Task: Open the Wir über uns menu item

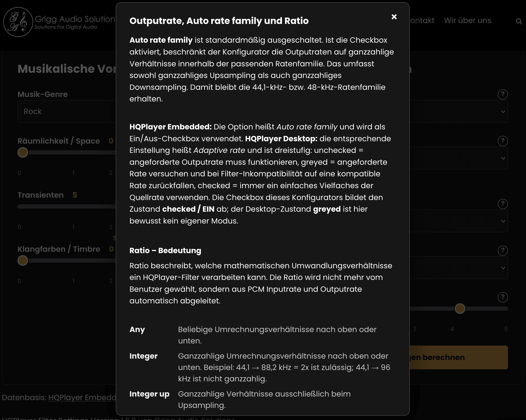Action: pyautogui.click(x=467, y=20)
